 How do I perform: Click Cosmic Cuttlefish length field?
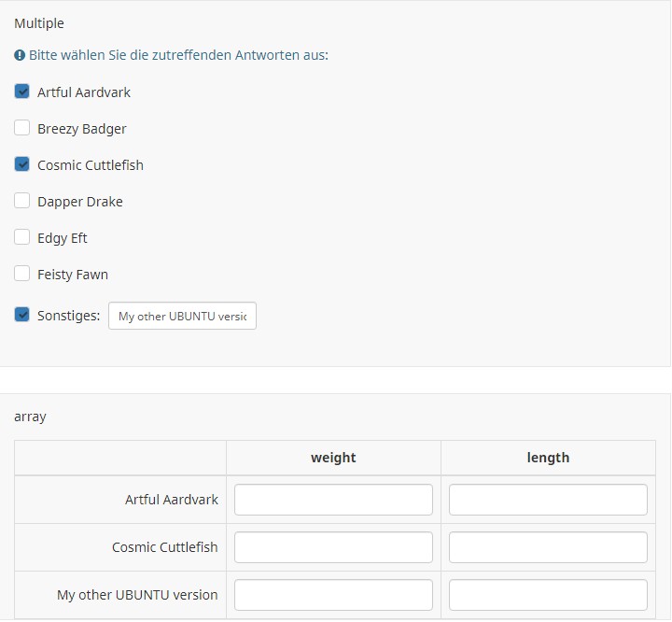pyautogui.click(x=548, y=547)
